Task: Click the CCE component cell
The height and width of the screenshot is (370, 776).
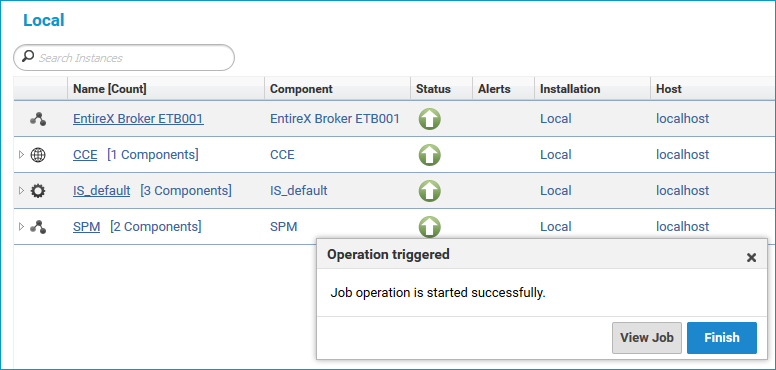Action: click(x=282, y=155)
